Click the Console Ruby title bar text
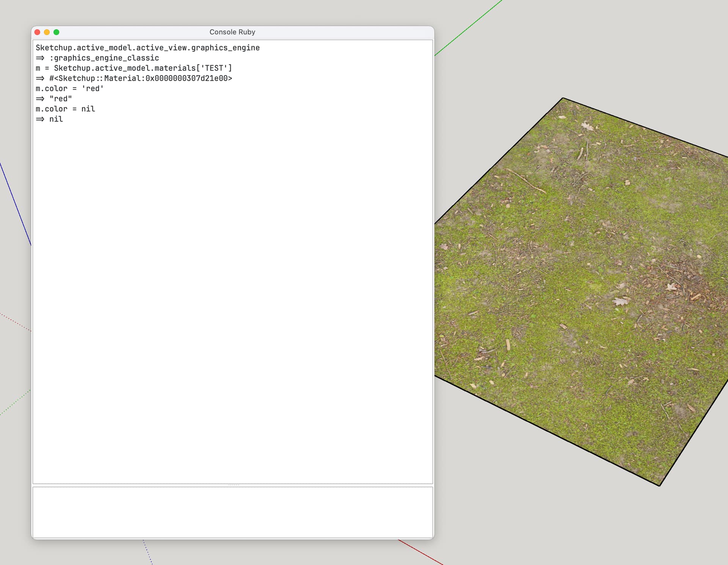Image resolution: width=728 pixels, height=565 pixels. tap(232, 32)
